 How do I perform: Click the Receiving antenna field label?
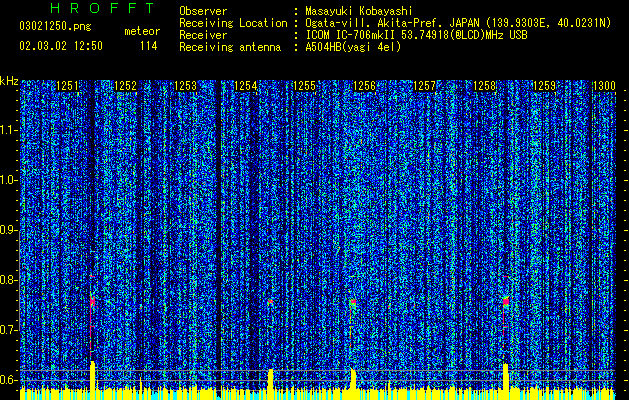(x=230, y=47)
